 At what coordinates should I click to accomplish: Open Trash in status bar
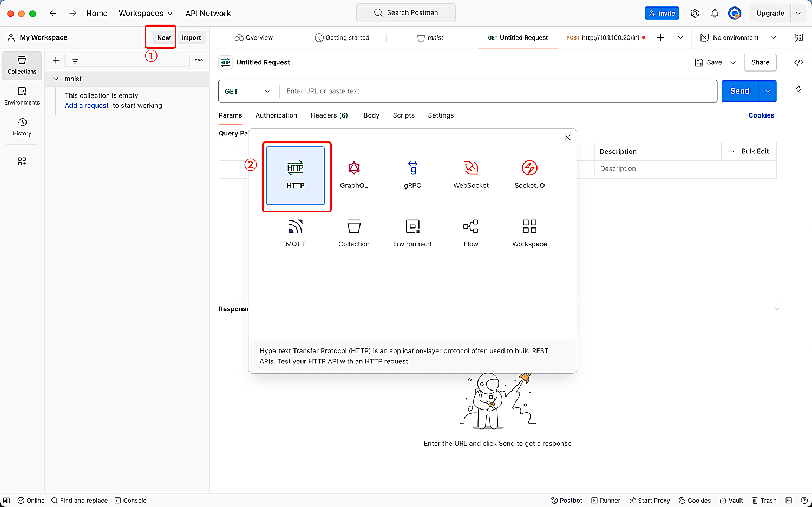pos(764,500)
